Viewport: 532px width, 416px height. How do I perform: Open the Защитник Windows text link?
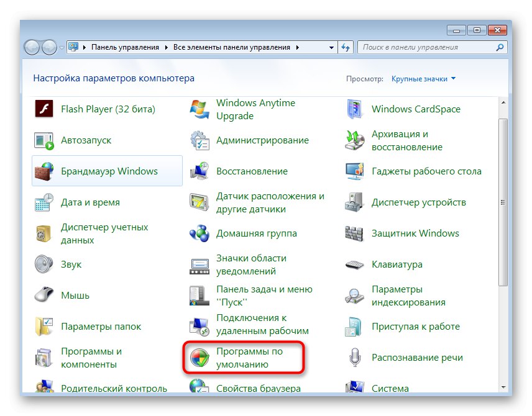pyautogui.click(x=415, y=233)
